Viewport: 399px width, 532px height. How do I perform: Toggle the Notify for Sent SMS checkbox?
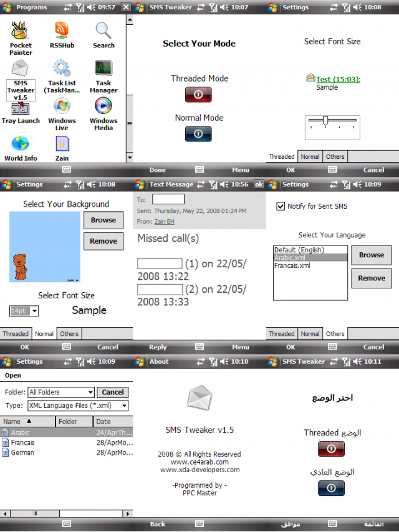point(281,206)
